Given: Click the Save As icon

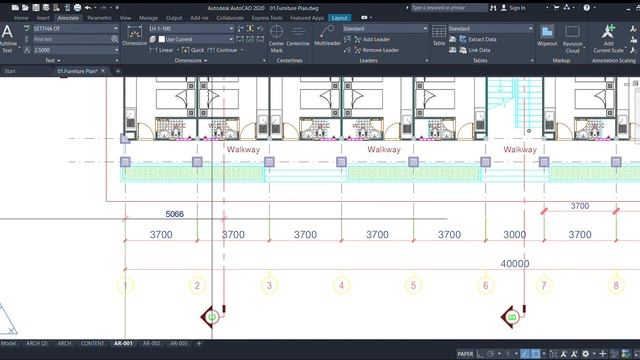Looking at the screenshot, I should coord(46,8).
